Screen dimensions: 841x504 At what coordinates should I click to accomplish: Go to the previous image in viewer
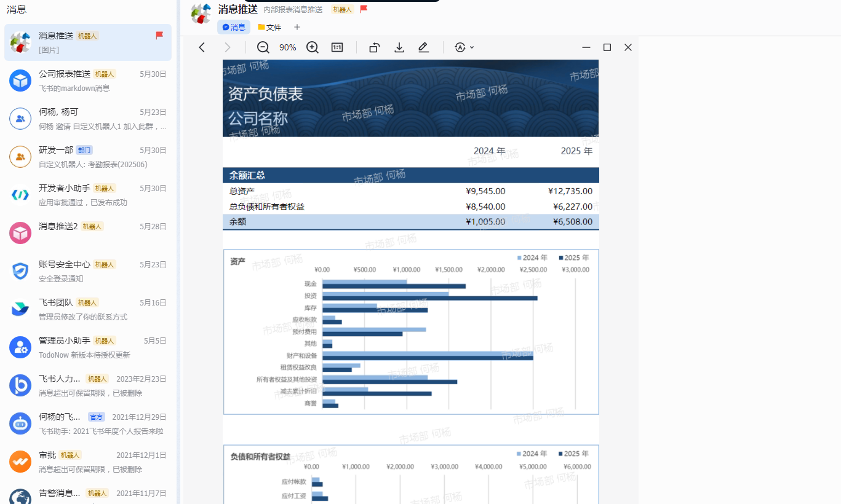(x=202, y=47)
